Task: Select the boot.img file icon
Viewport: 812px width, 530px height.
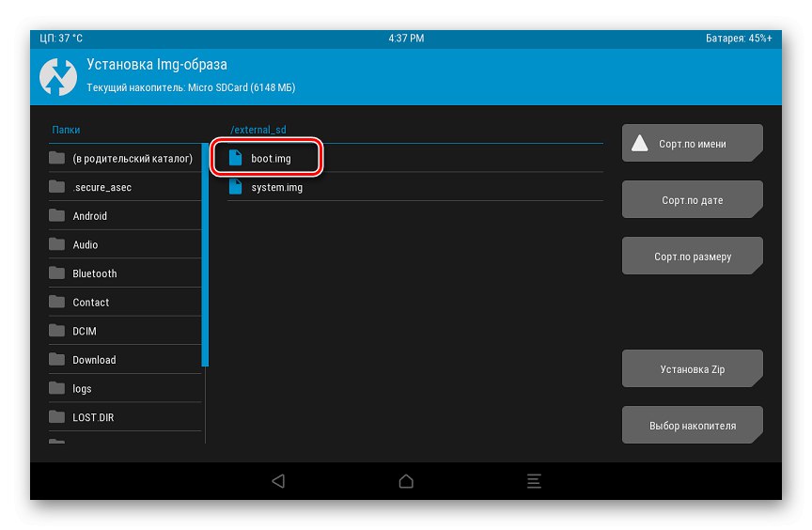Action: point(235,158)
